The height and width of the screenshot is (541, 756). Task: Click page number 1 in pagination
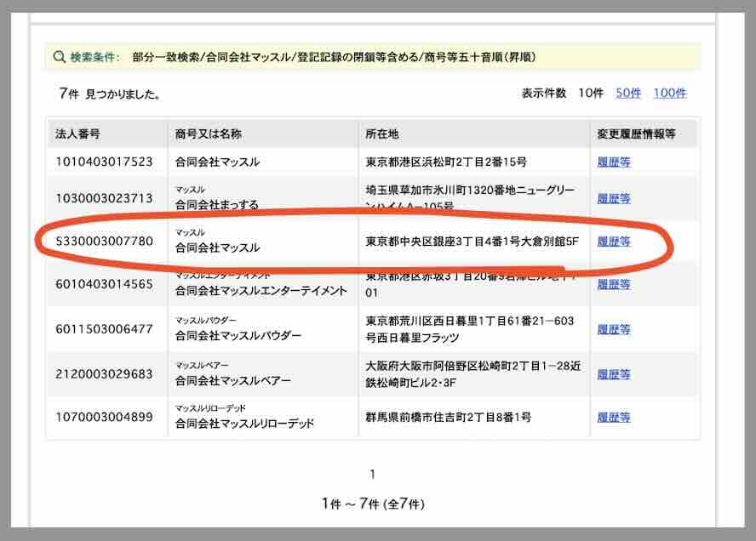(x=372, y=474)
